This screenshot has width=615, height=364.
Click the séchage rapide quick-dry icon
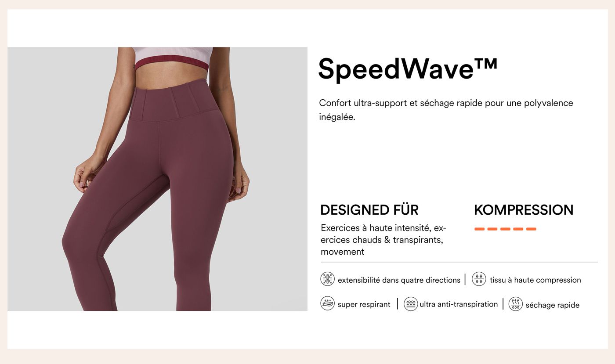click(515, 304)
